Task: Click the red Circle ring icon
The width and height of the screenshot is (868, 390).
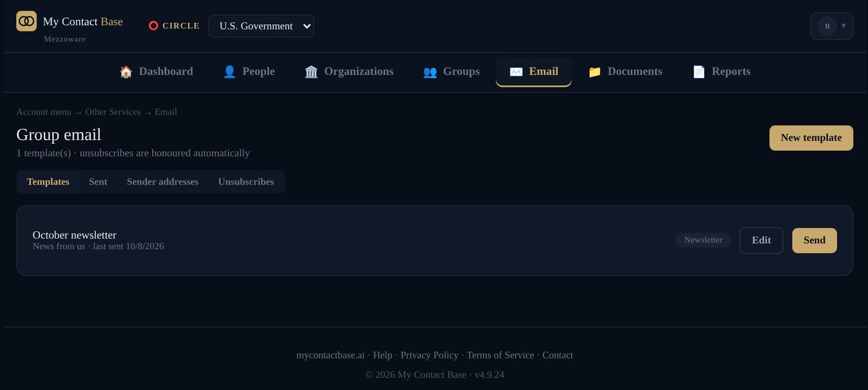Action: click(153, 26)
